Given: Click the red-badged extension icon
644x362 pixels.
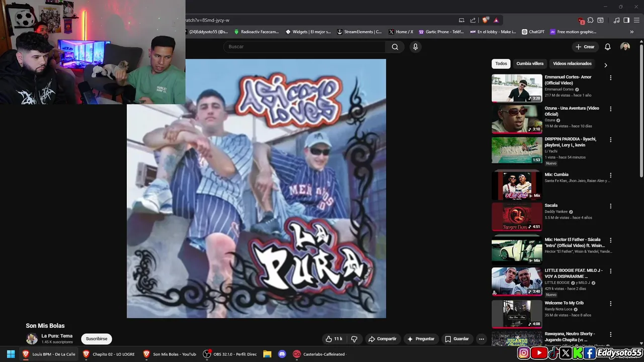Looking at the screenshot, I should point(582,21).
